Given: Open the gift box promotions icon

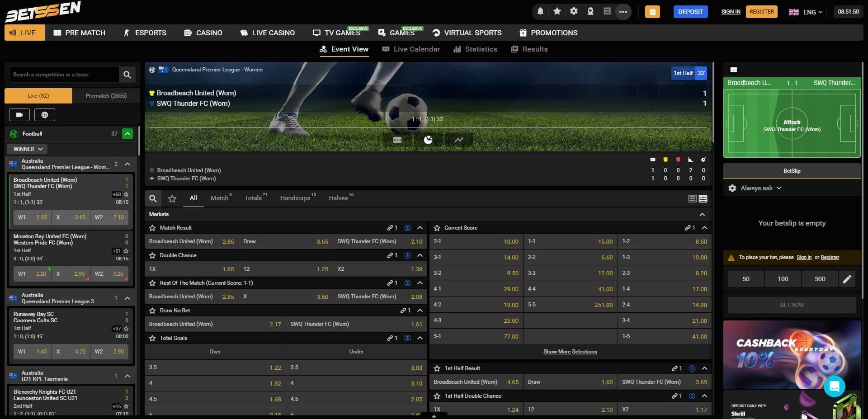Looking at the screenshot, I should [652, 11].
